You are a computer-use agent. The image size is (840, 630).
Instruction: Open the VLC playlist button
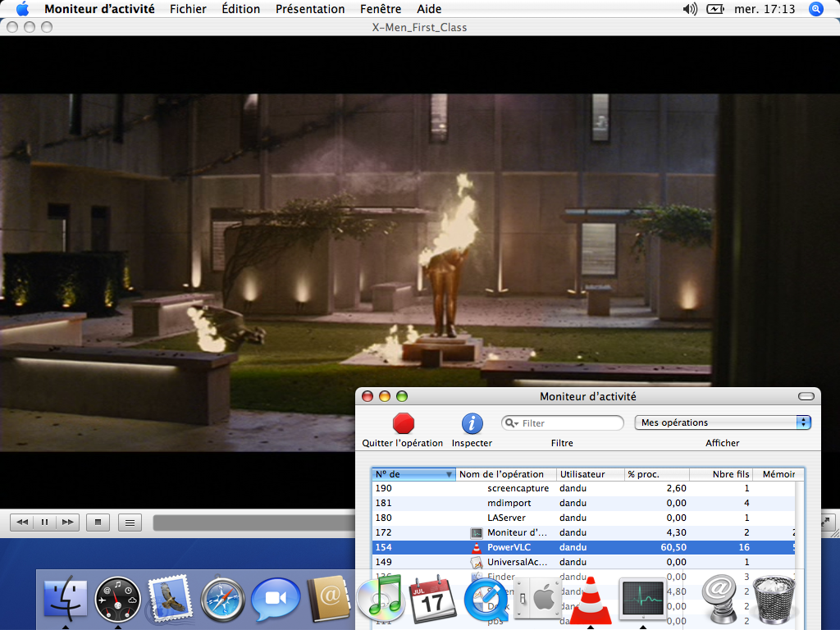tap(130, 523)
